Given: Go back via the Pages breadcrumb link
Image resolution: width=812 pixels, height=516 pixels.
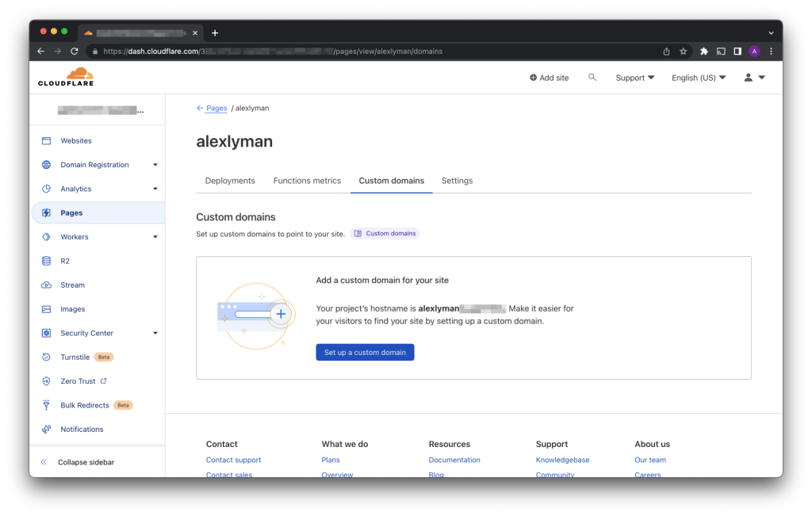Looking at the screenshot, I should (216, 108).
